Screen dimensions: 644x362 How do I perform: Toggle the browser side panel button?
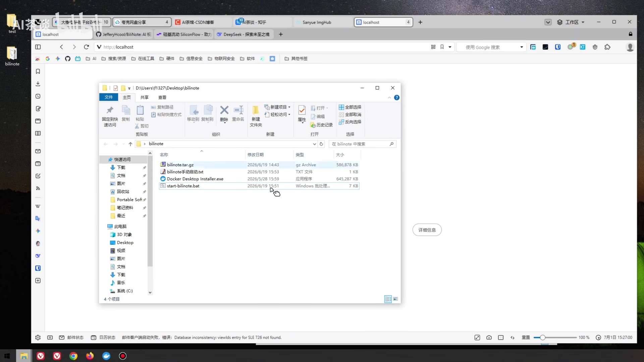pos(38,47)
